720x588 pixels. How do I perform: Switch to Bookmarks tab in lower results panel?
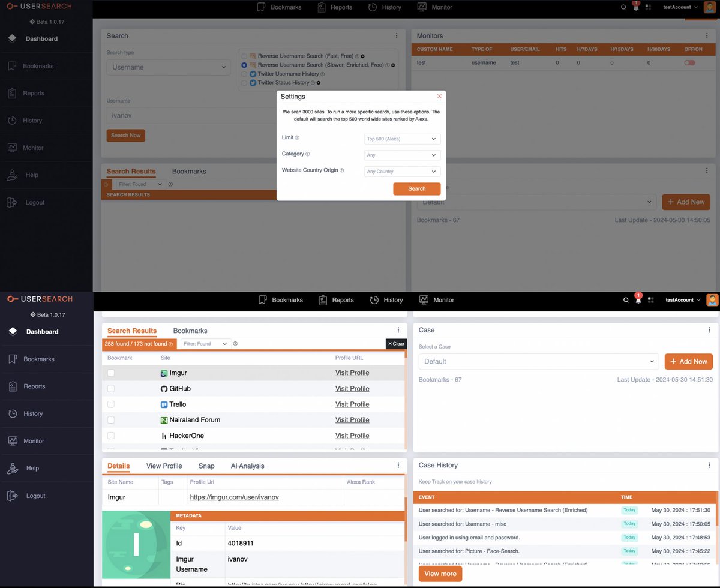click(190, 331)
